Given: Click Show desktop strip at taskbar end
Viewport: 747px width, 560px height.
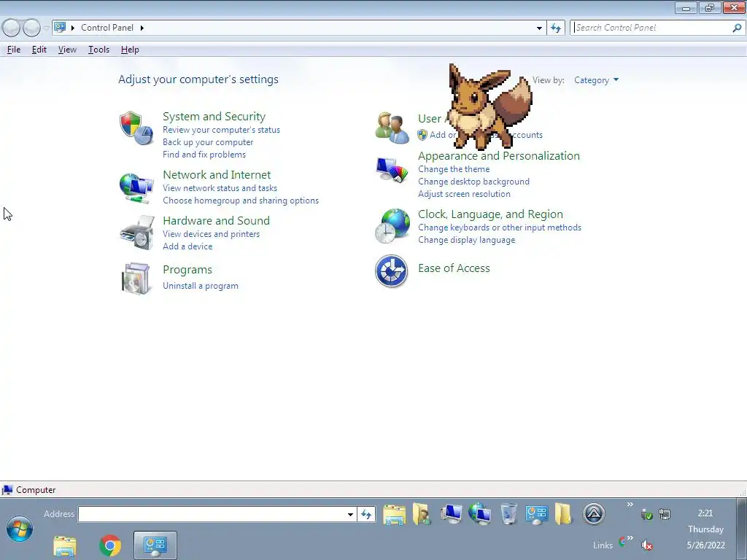Looking at the screenshot, I should coord(742,529).
